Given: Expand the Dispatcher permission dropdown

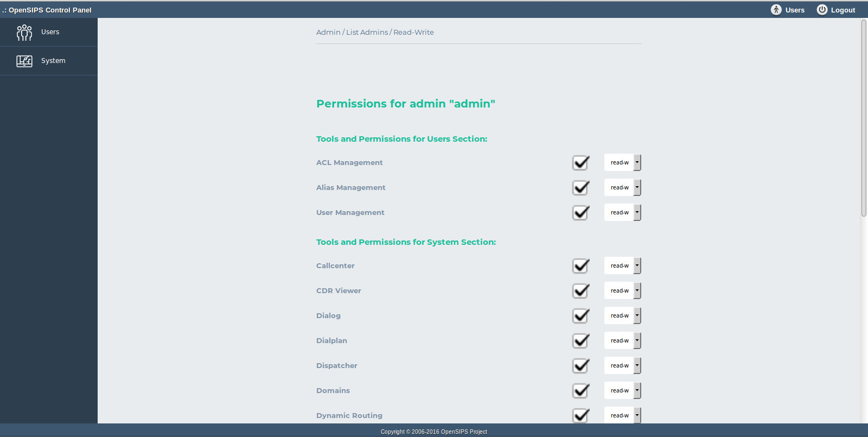Looking at the screenshot, I should pos(623,365).
